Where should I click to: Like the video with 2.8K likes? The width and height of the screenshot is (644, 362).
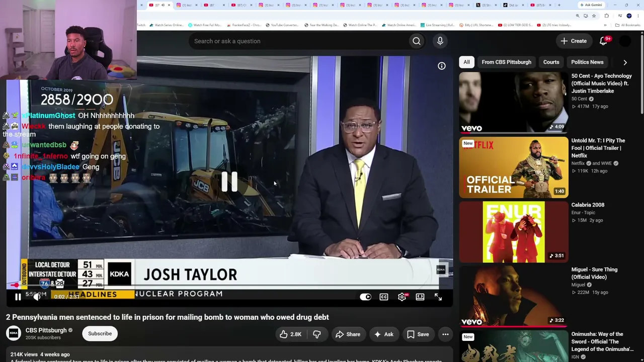point(290,334)
